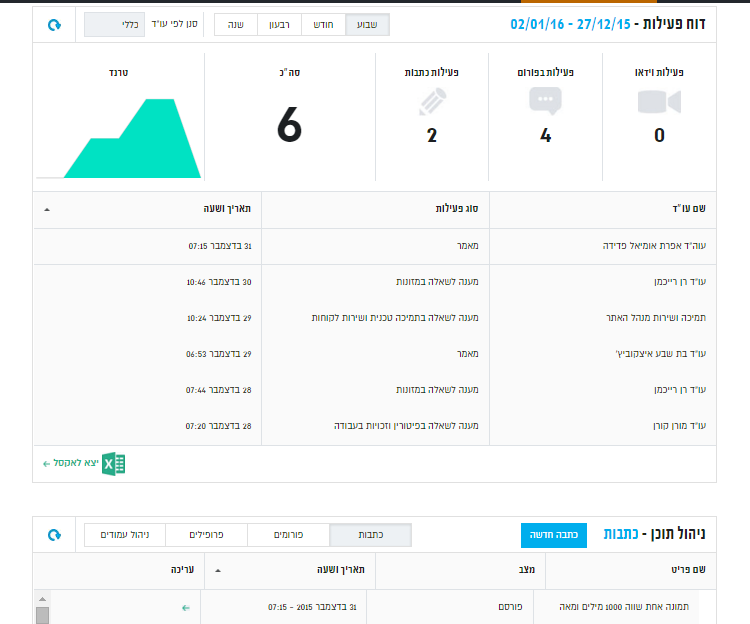
Task: Click the trend area chart
Action: [x=132, y=138]
